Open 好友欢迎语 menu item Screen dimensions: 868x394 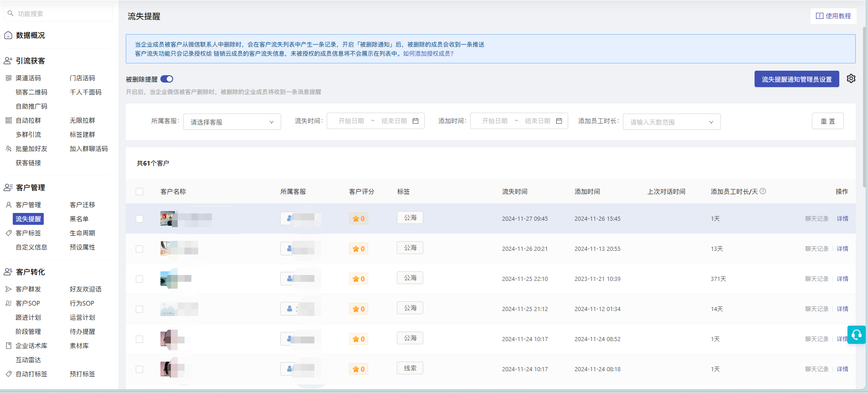pos(86,289)
